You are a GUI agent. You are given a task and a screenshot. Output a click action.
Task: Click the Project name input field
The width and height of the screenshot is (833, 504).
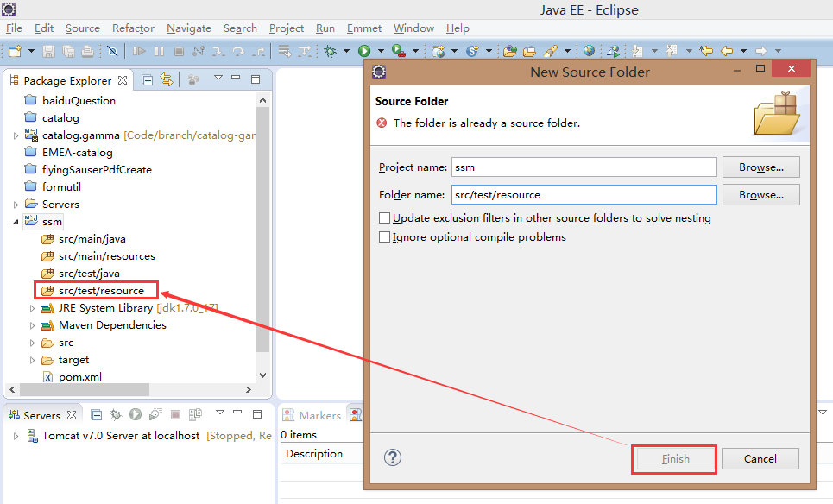584,167
